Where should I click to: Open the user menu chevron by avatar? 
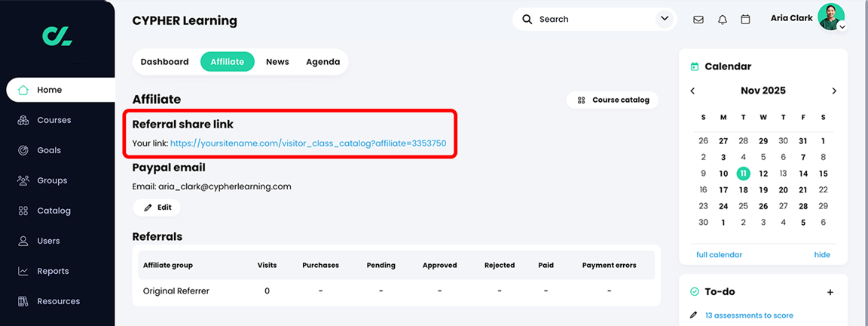pyautogui.click(x=842, y=26)
